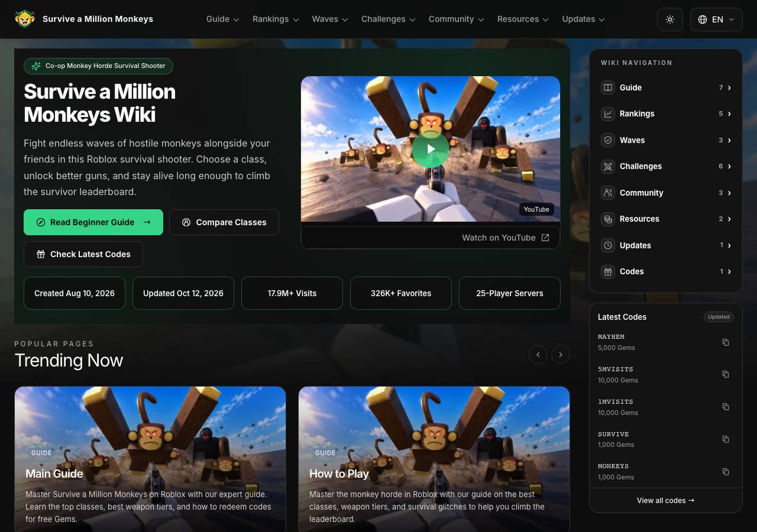Click the monkey logo icon in header
Screen dimensions: 757x532
pos(25,19)
